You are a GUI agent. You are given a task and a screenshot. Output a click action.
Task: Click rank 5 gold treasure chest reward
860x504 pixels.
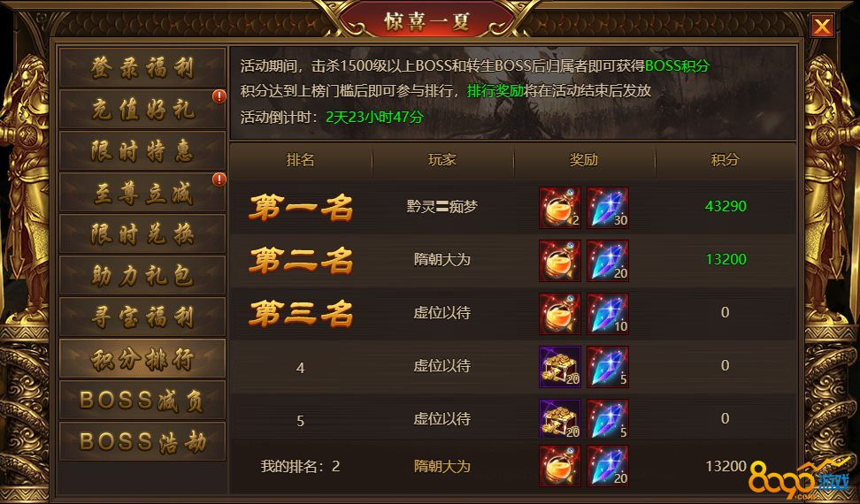tap(560, 418)
